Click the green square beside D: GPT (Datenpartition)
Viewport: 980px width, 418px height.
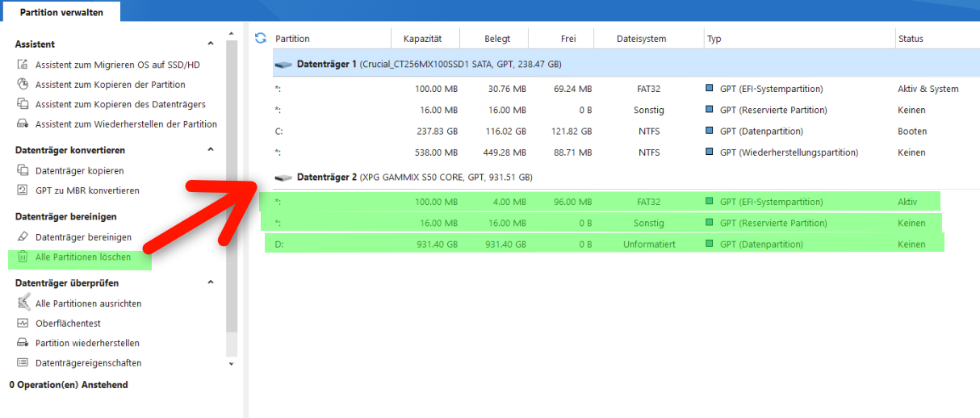point(710,244)
